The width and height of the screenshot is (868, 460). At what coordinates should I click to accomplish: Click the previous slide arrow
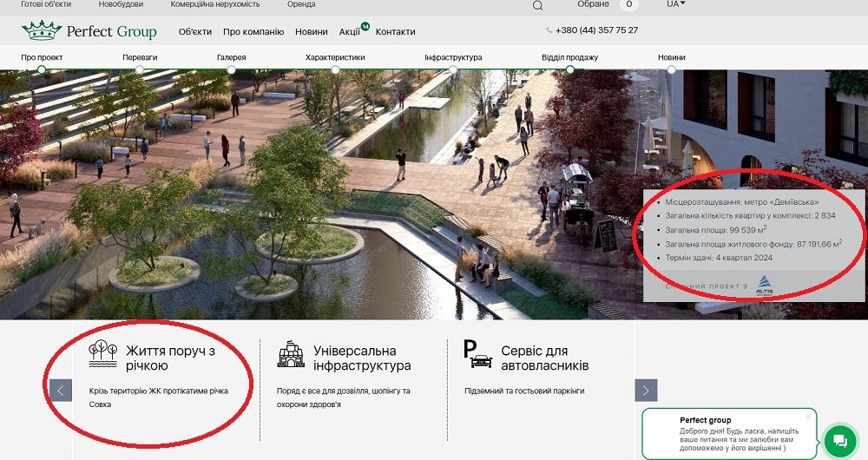click(x=61, y=391)
